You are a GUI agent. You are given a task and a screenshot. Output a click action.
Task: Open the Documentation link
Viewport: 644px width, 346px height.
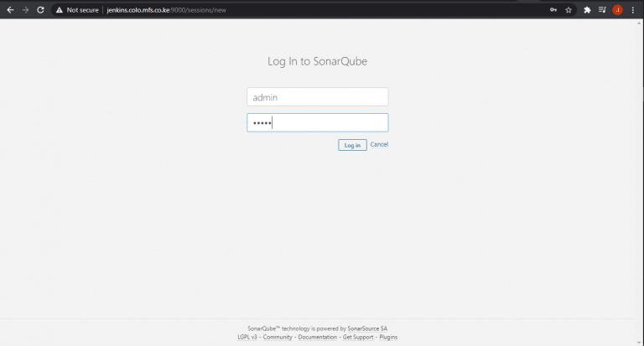[318, 337]
